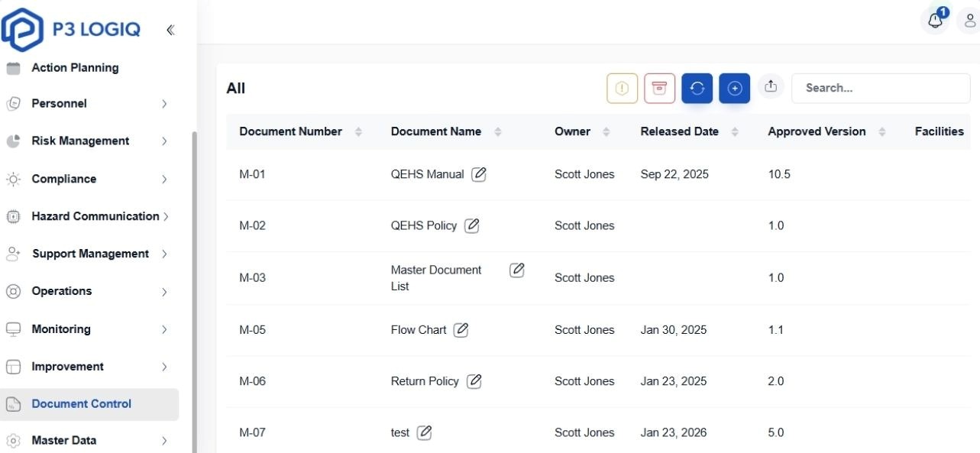The width and height of the screenshot is (980, 453).
Task: Click the yellow alert exclamation button
Action: [622, 88]
